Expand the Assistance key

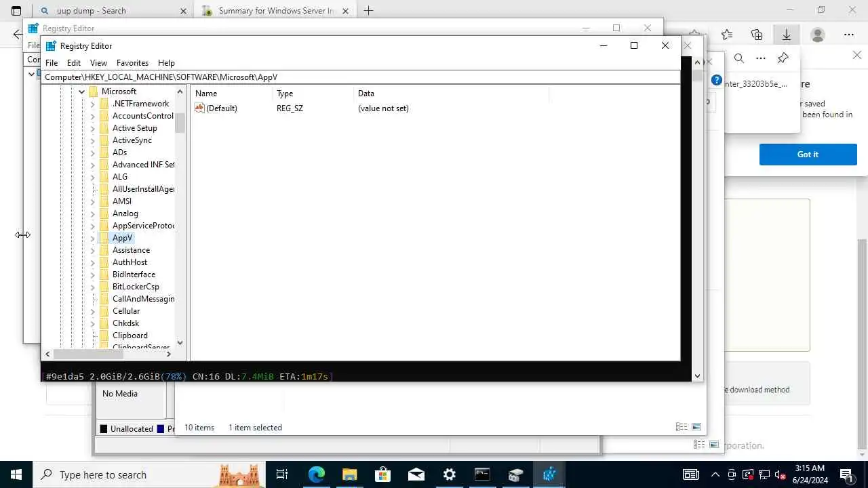(x=93, y=250)
